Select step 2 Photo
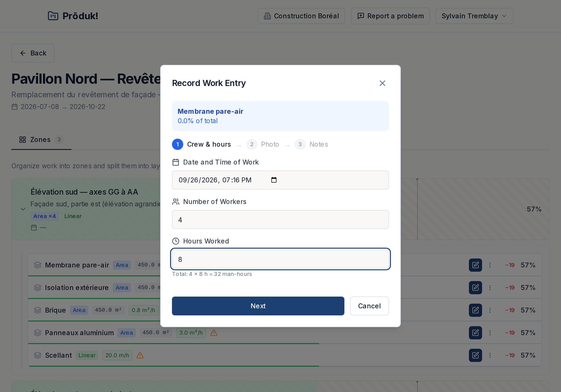The height and width of the screenshot is (392, 561). coord(262,144)
